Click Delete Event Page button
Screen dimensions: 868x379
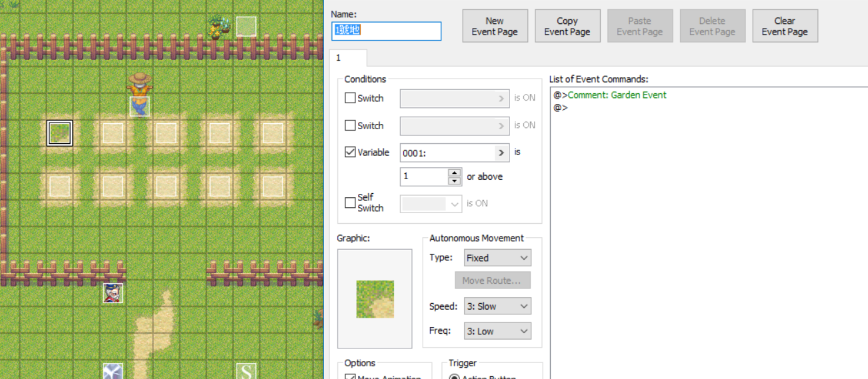point(712,26)
